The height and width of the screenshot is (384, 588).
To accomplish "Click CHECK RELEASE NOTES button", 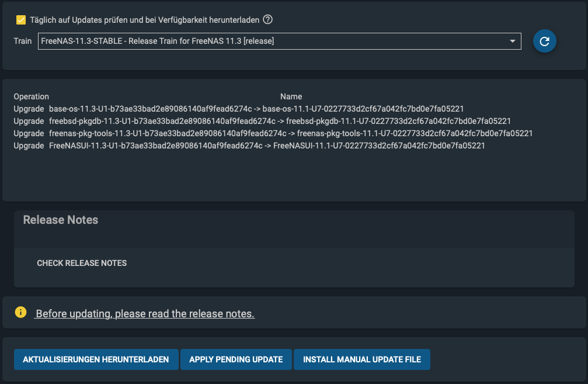I will point(82,263).
